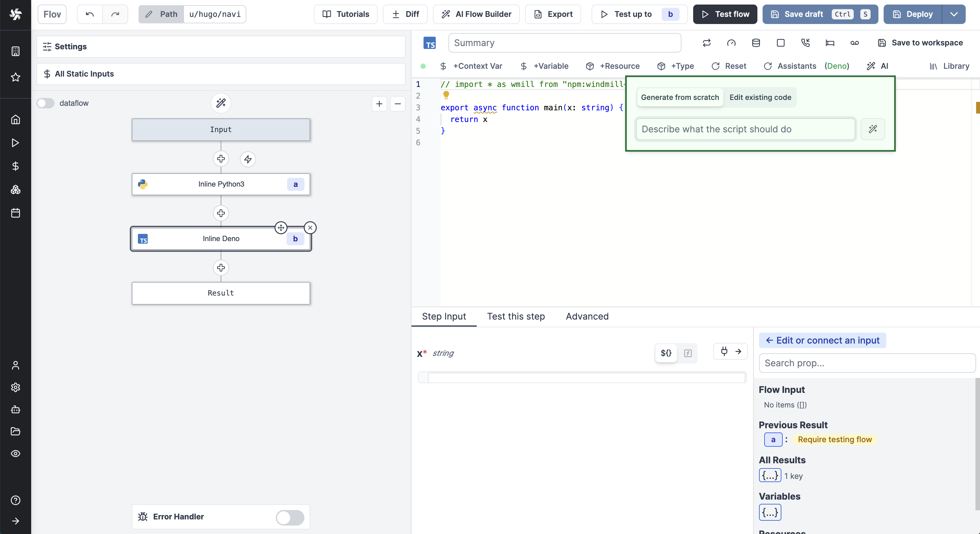Open the cache database icon in step toolbar
The image size is (980, 534).
click(756, 43)
